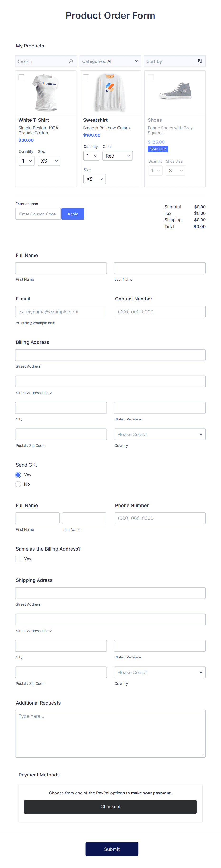Open the White T-Shirt Quantity dropdown

tap(26, 161)
